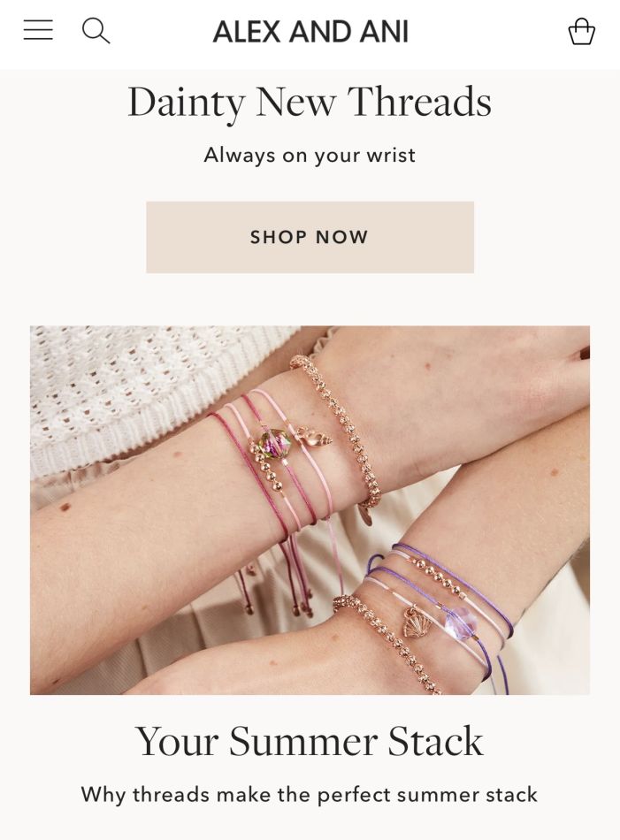Click the 'Always on your wrist' subtitle
The height and width of the screenshot is (840, 620).
point(310,156)
